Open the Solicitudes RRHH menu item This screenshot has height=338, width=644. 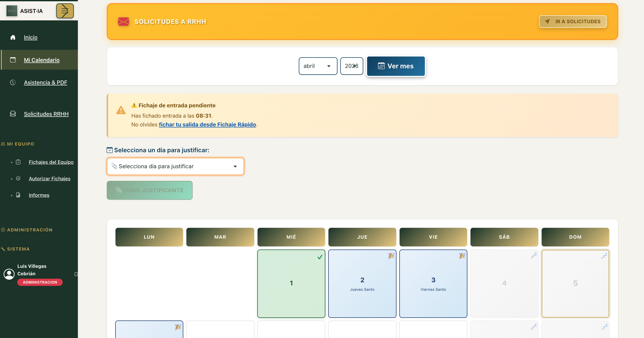pyautogui.click(x=46, y=114)
